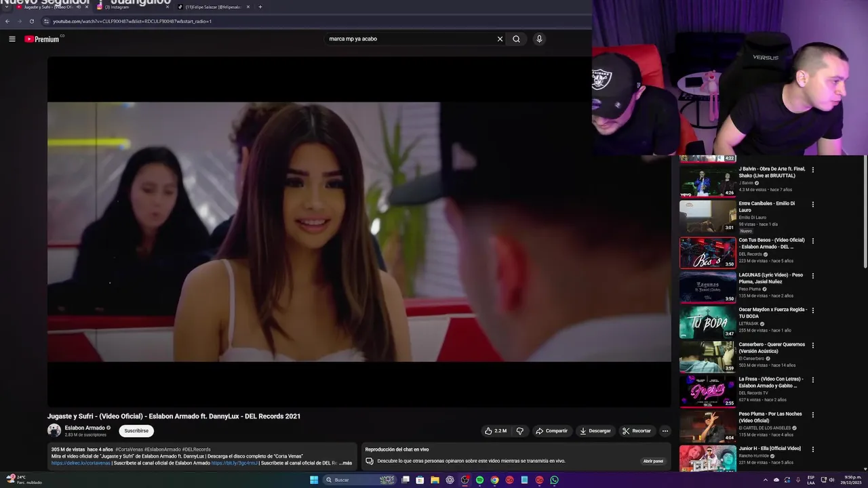Open File Explorer from the taskbar
This screenshot has width=868, height=488.
pyautogui.click(x=435, y=480)
